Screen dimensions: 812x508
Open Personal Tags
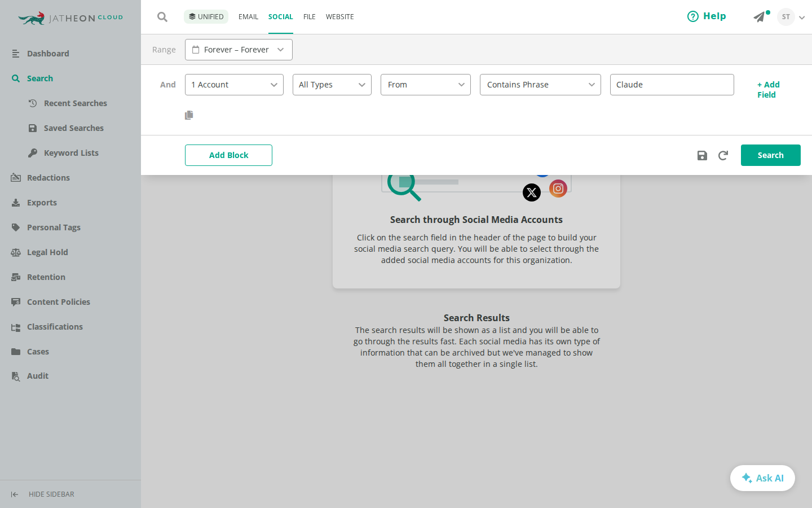tap(54, 227)
